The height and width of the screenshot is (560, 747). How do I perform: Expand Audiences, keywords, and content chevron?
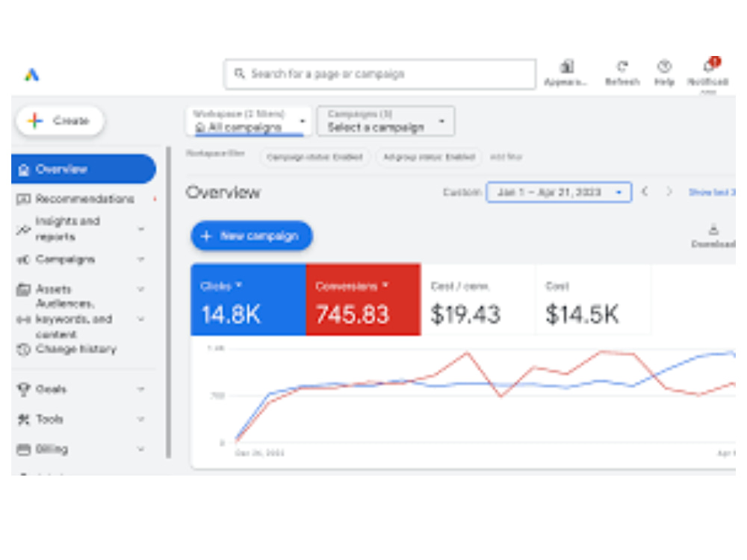click(x=141, y=319)
